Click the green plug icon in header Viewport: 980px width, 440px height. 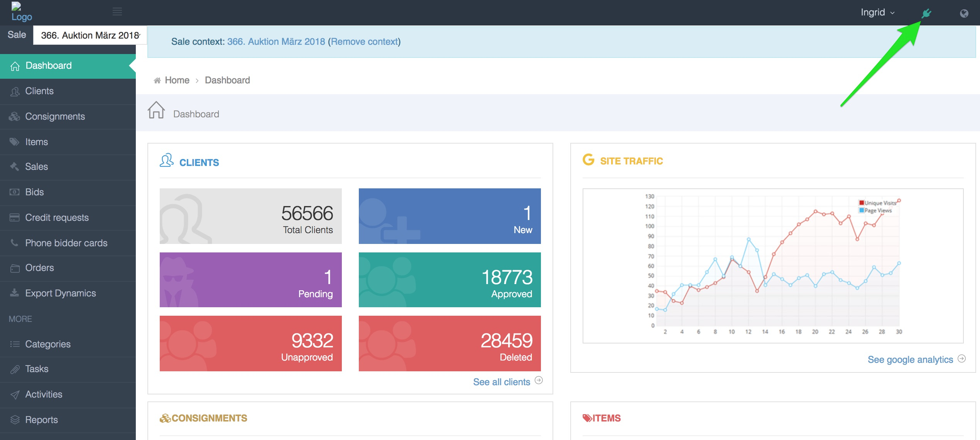point(926,14)
